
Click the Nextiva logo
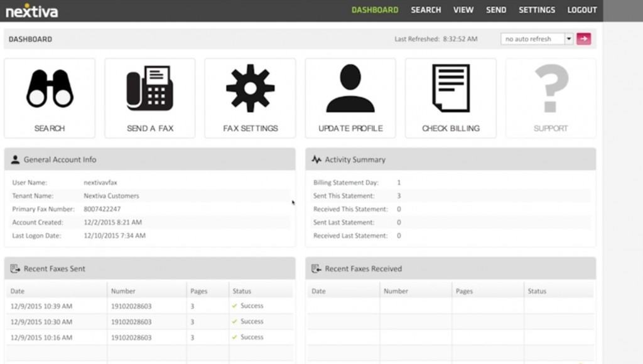pos(31,10)
